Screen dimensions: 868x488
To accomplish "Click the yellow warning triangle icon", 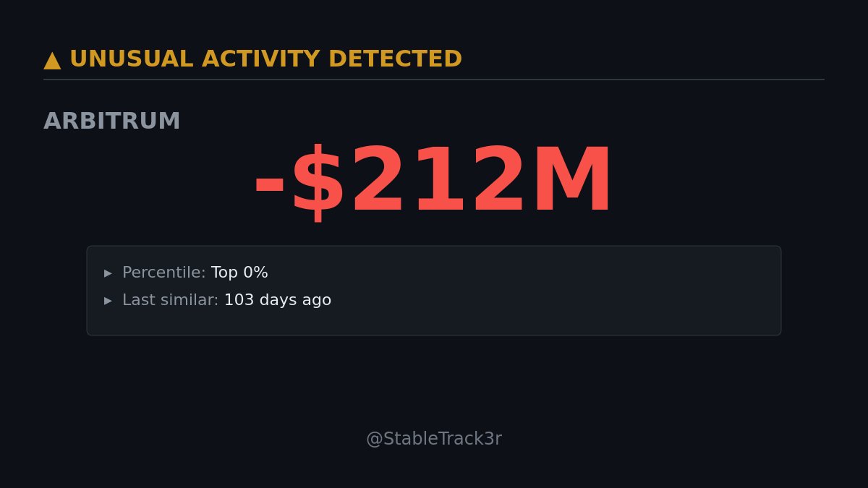I will click(52, 60).
